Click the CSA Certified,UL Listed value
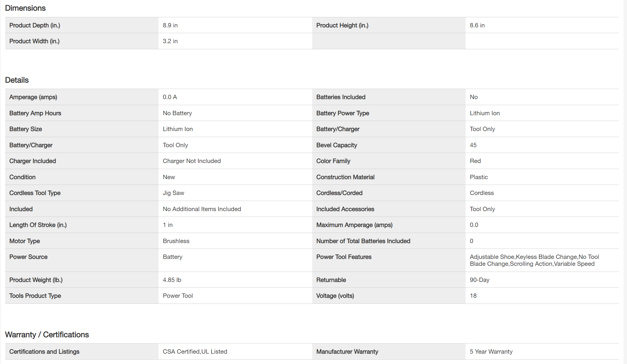The width and height of the screenshot is (627, 364). 195,352
